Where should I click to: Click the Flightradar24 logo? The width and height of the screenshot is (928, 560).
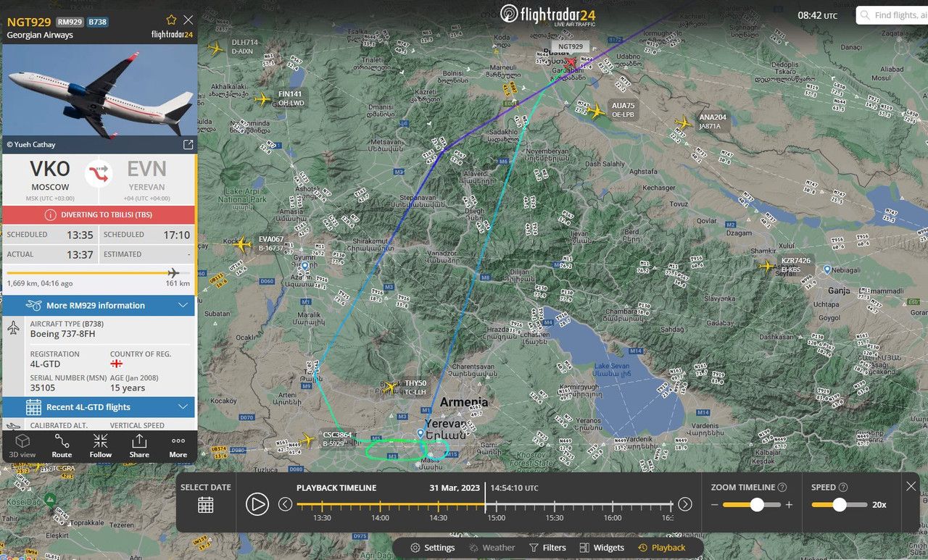click(548, 14)
